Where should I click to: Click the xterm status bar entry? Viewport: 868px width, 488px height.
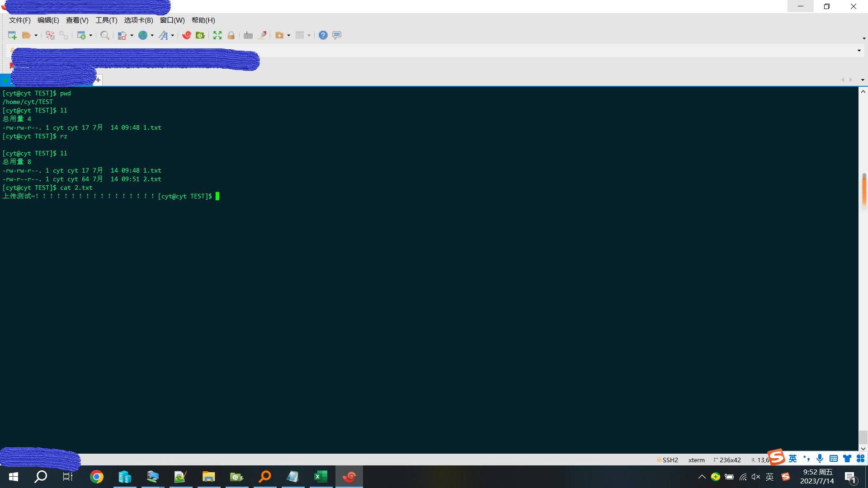(696, 460)
